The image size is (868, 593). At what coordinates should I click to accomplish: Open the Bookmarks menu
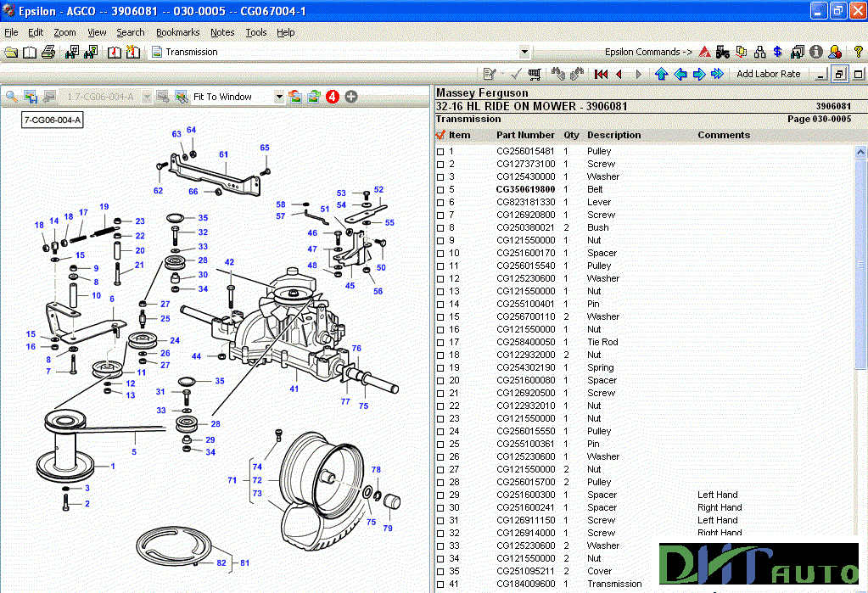click(x=177, y=31)
